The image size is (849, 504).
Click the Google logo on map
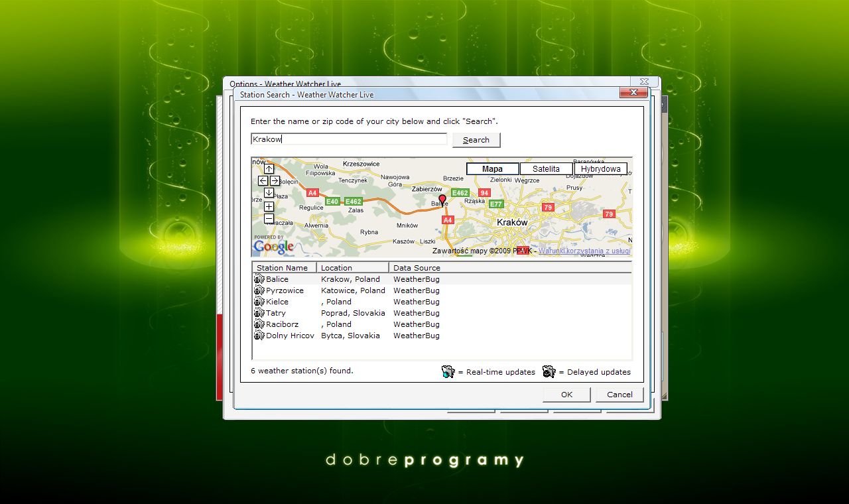pos(273,247)
